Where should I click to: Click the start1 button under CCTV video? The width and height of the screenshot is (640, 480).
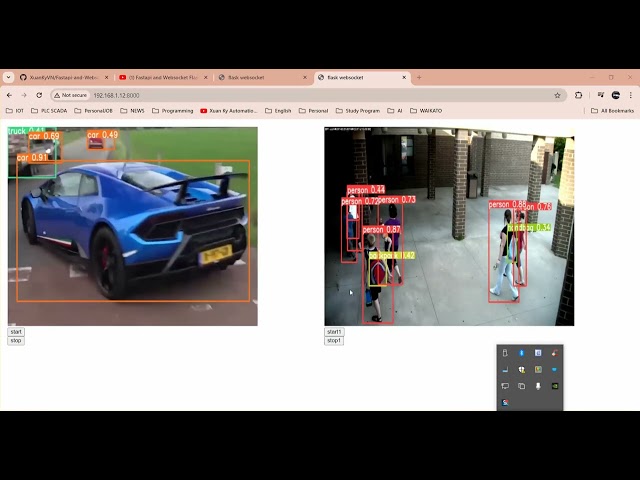tap(334, 332)
